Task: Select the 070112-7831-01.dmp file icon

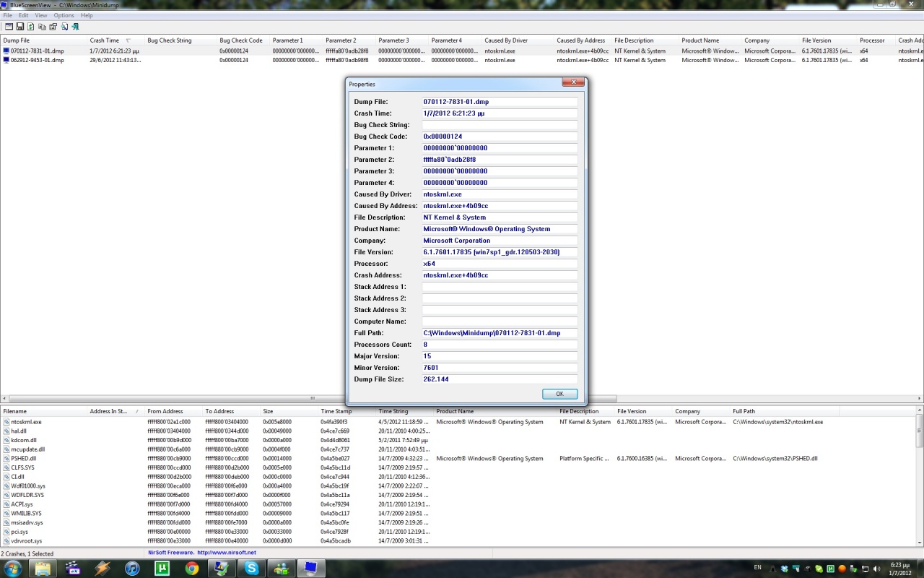Action: point(6,51)
